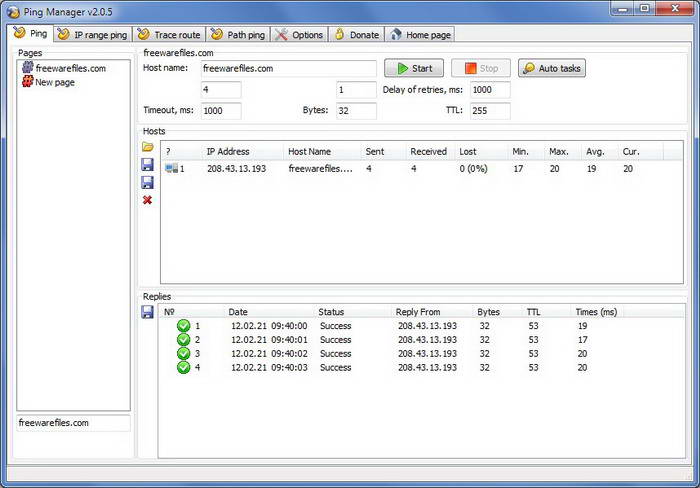The width and height of the screenshot is (700, 488).
Task: Click the Host Name column header
Action: pos(322,151)
